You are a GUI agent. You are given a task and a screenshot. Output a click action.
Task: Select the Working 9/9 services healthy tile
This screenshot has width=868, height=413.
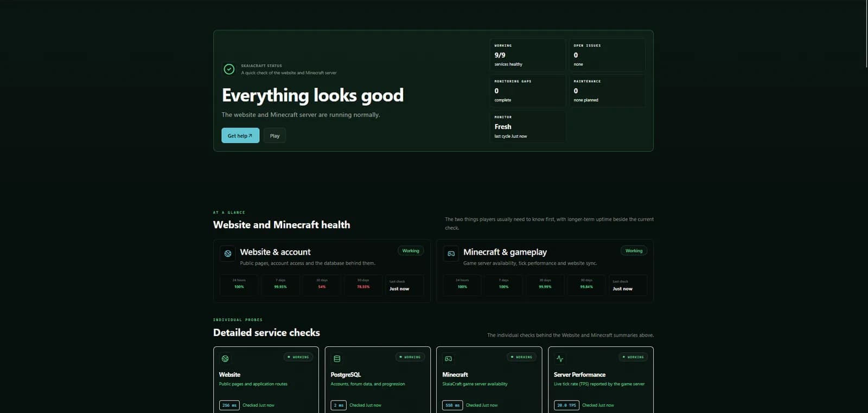click(528, 55)
